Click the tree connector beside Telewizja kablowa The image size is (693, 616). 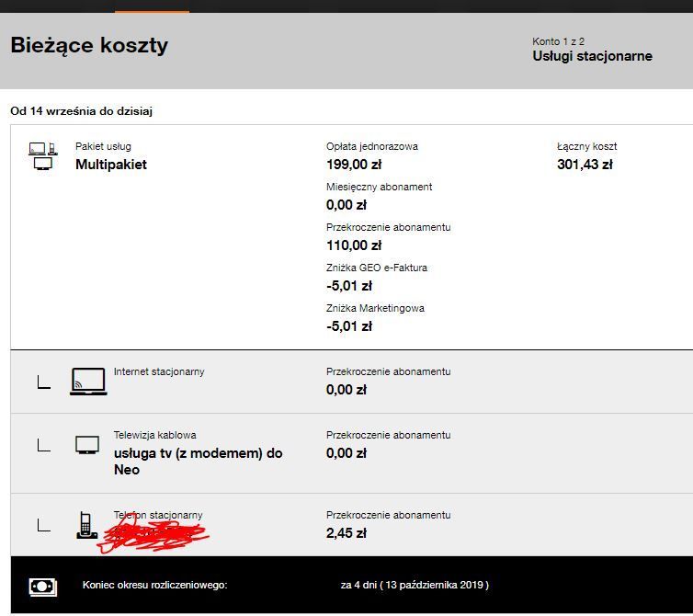click(43, 445)
